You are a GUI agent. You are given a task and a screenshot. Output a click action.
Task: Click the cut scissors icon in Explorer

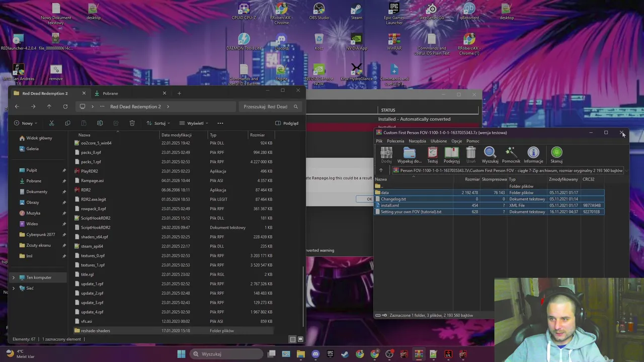coord(51,123)
